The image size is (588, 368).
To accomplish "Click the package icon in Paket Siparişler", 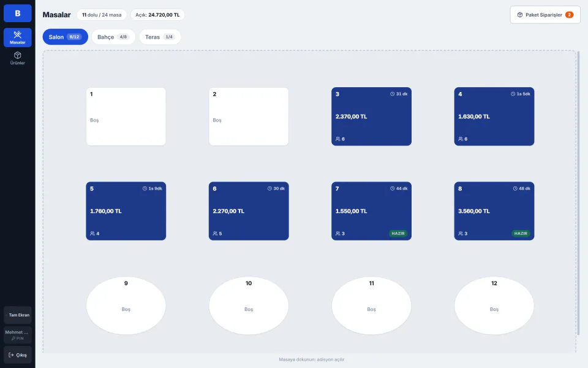I will pos(520,15).
